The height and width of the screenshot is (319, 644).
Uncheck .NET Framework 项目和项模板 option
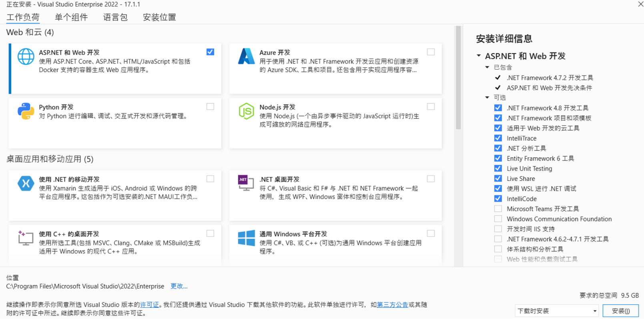click(498, 118)
